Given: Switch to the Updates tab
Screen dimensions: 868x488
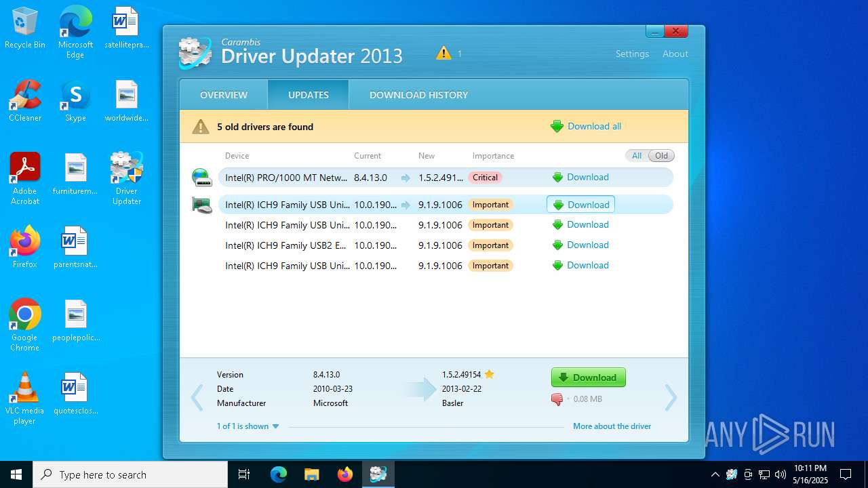Looking at the screenshot, I should (309, 95).
